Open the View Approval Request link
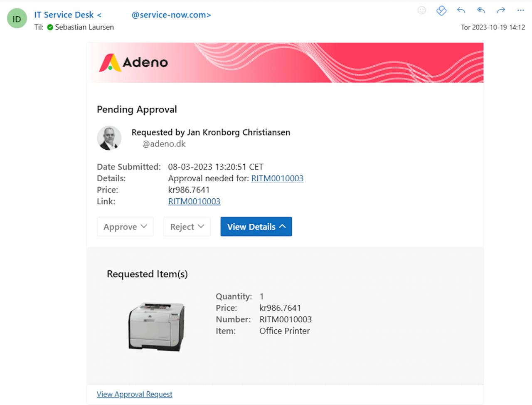 [134, 394]
